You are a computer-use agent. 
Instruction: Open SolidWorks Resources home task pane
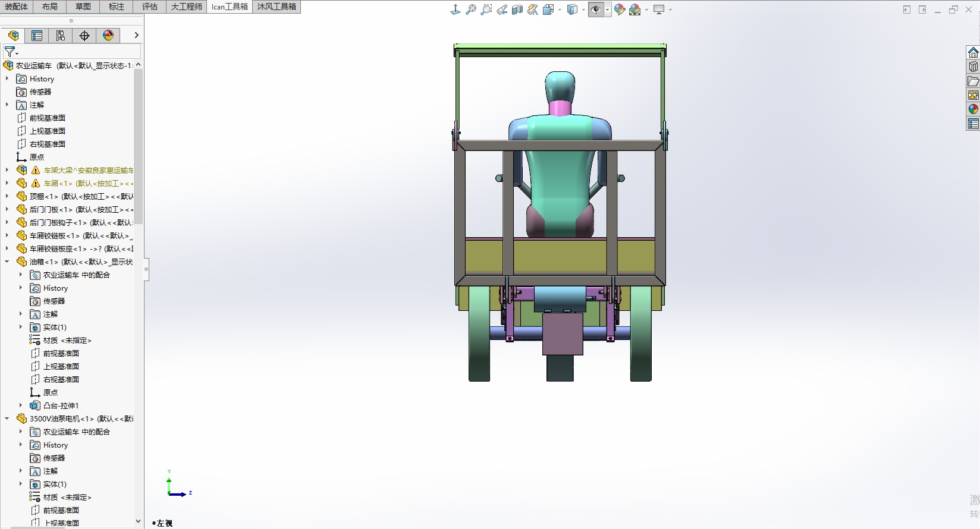click(x=973, y=52)
